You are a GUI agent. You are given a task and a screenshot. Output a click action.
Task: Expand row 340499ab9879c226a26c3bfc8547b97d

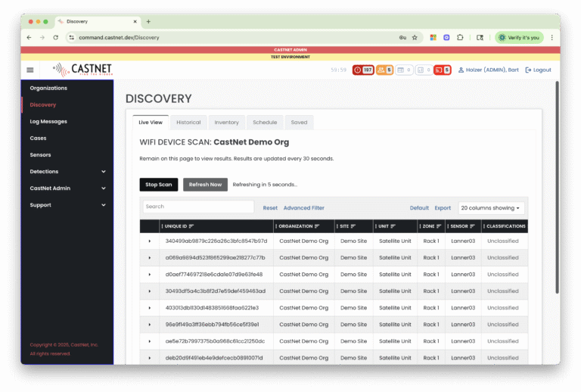click(x=149, y=241)
